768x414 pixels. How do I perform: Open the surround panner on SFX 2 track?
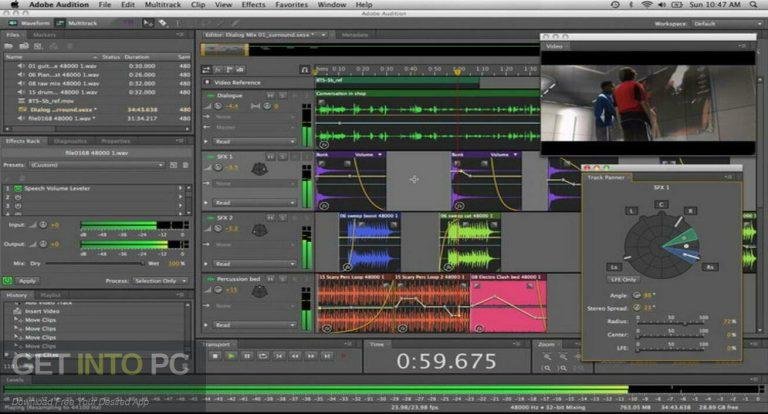(259, 230)
